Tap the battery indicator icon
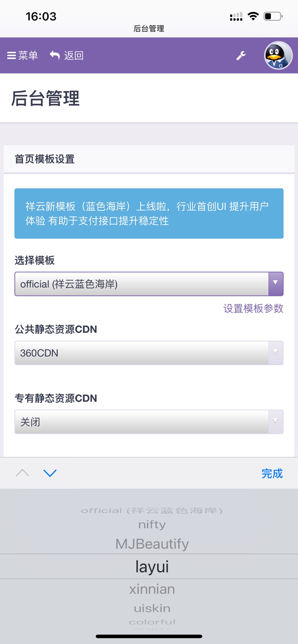This screenshot has height=644, width=298. pyautogui.click(x=273, y=16)
